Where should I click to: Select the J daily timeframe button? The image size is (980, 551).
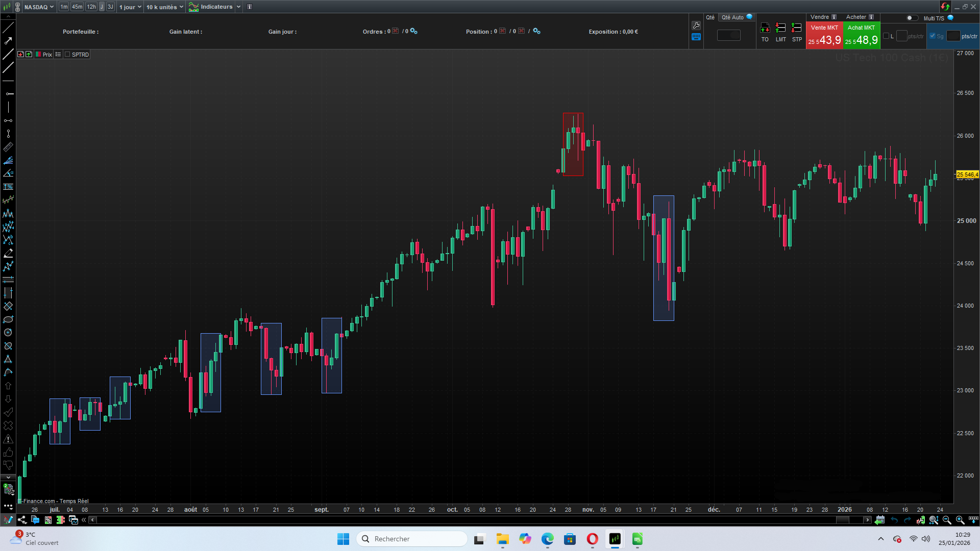(x=102, y=7)
